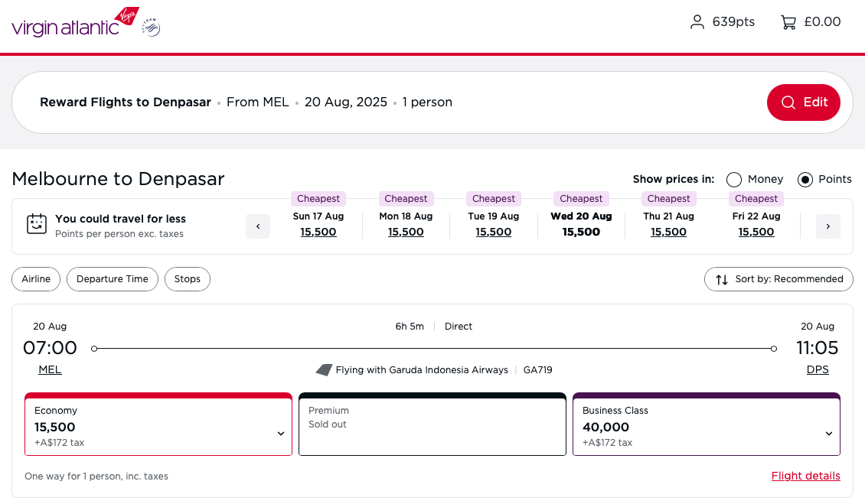The height and width of the screenshot is (504, 865).
Task: Show earlier dates with left arrow
Action: click(258, 226)
